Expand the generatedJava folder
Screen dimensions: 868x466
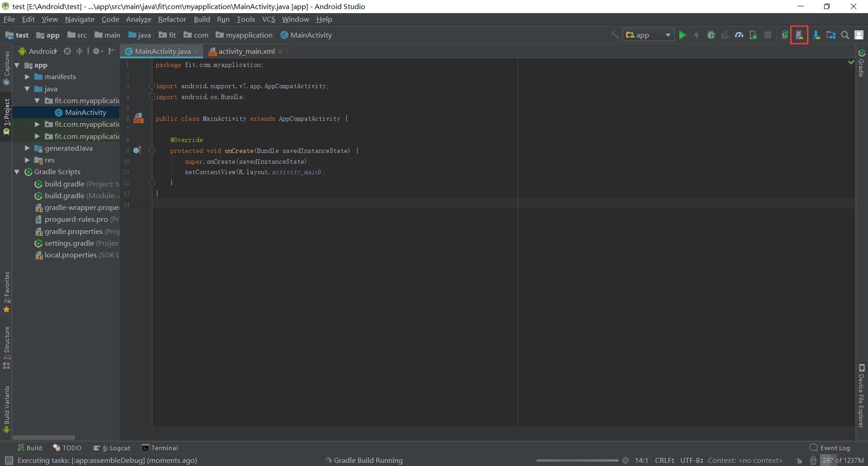[x=27, y=148]
